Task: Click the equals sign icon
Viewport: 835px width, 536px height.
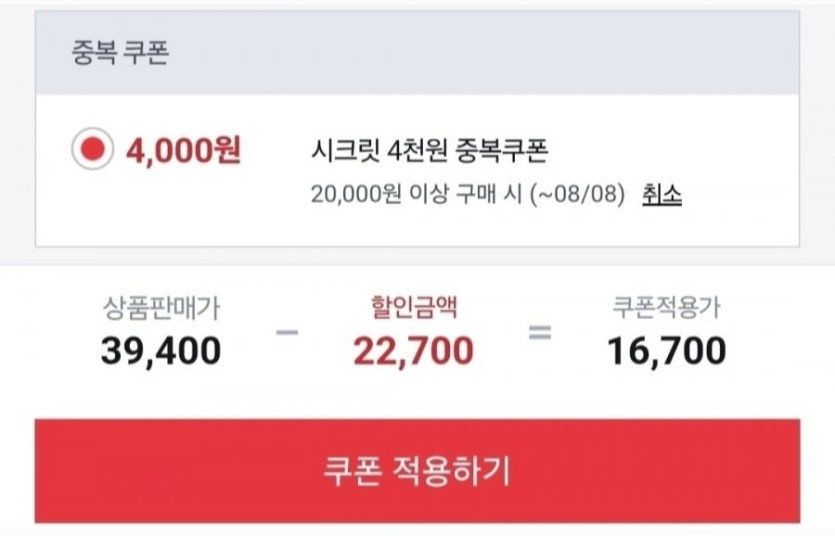Action: [540, 331]
